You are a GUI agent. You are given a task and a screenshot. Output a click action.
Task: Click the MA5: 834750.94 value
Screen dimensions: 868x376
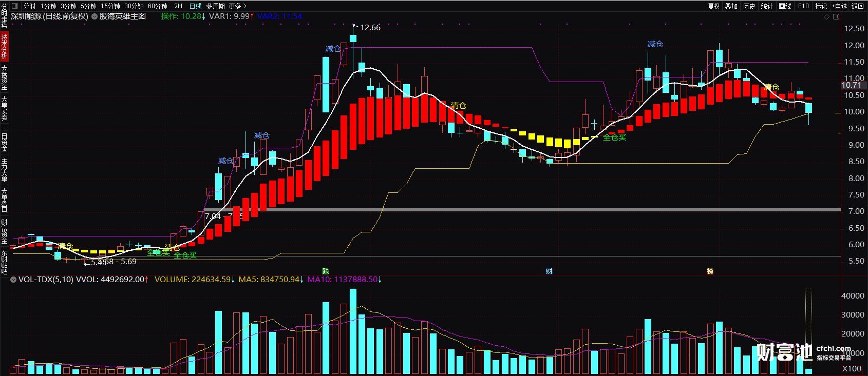[x=271, y=280]
